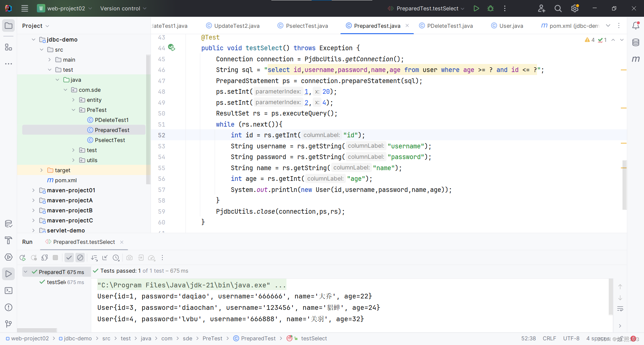The height and width of the screenshot is (345, 644).
Task: Switch to PDeleteTest1.java tab
Action: click(446, 26)
